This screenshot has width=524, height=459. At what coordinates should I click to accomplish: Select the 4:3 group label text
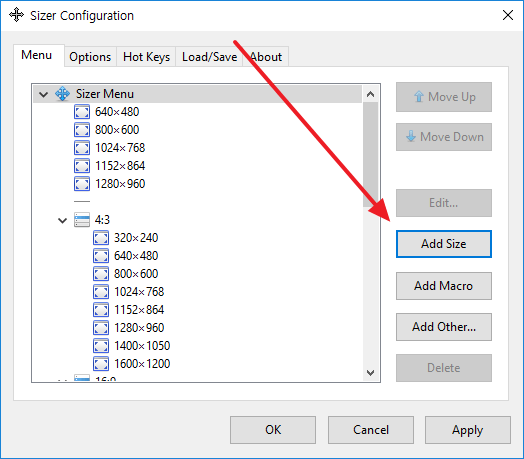(x=102, y=220)
